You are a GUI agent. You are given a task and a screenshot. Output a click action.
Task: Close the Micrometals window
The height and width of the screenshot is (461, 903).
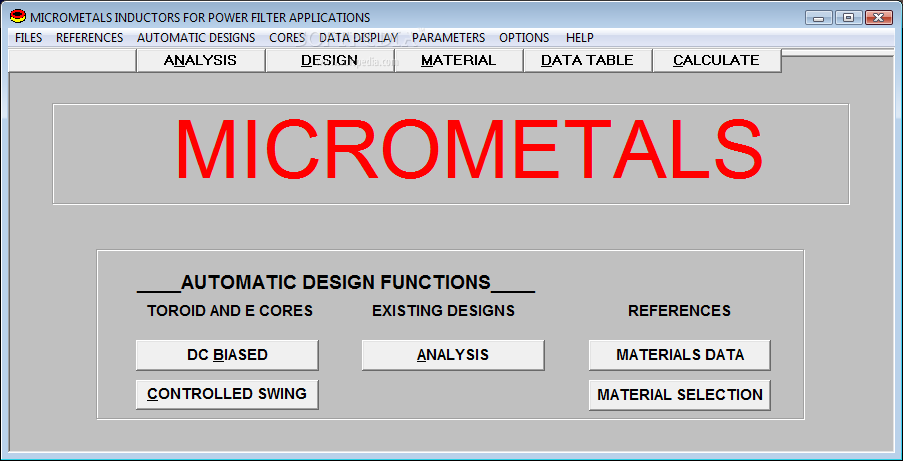(x=879, y=17)
